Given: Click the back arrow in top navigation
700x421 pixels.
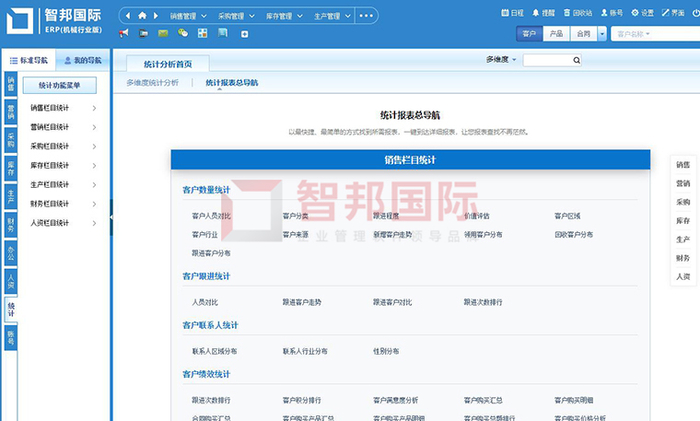Looking at the screenshot, I should coord(128,16).
